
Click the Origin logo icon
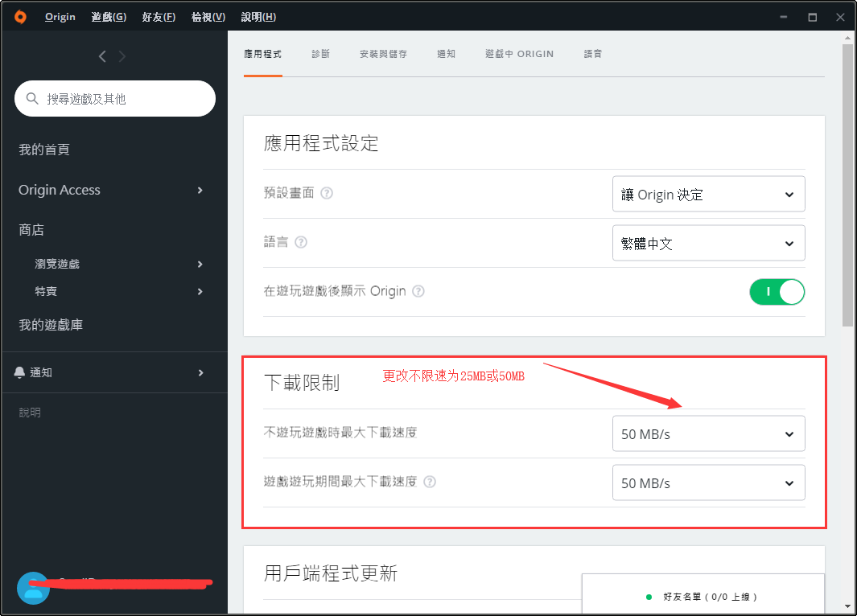click(x=20, y=17)
